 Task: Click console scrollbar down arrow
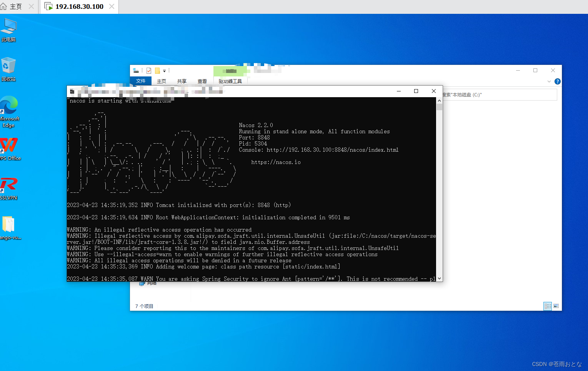[x=439, y=278]
